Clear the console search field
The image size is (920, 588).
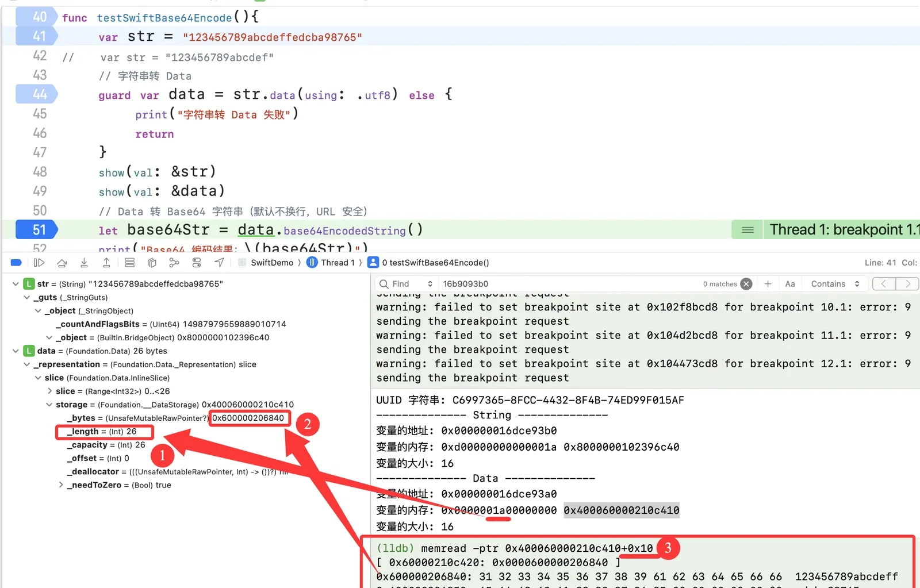coord(746,284)
